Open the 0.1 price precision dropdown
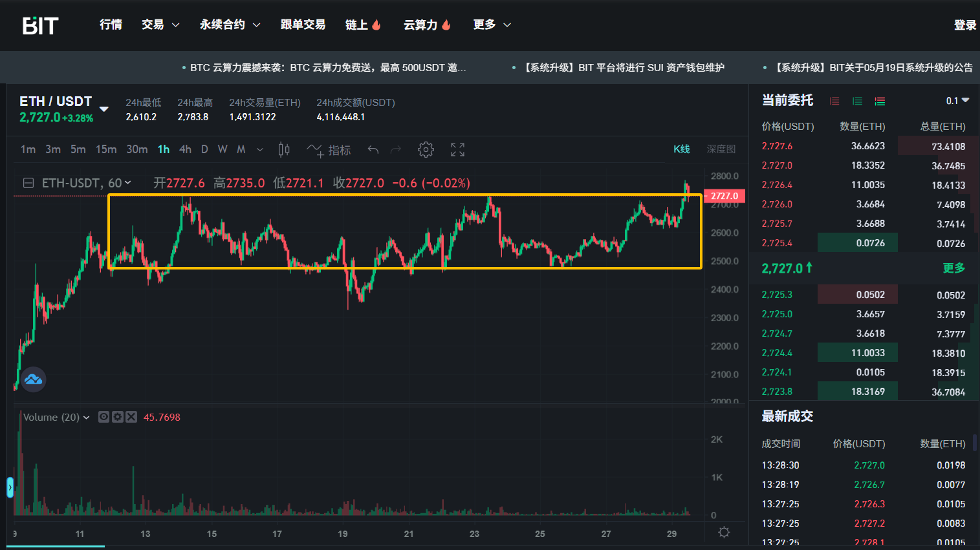 (x=957, y=101)
